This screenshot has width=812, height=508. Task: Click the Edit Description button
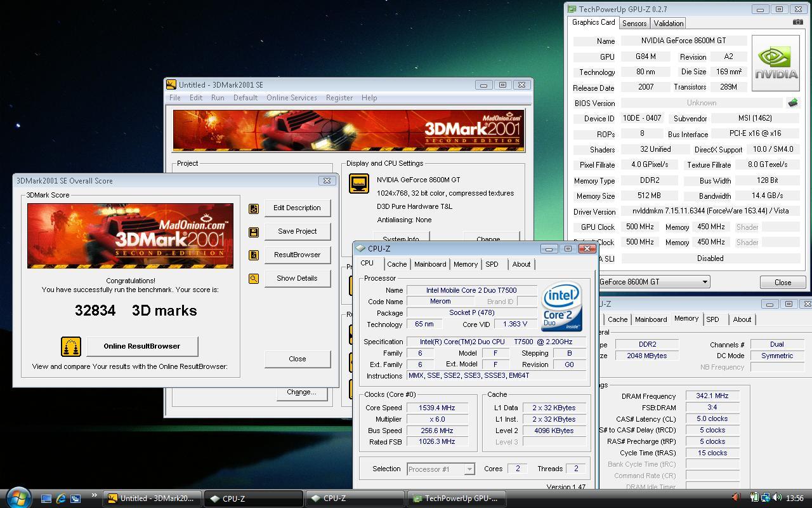(x=297, y=208)
